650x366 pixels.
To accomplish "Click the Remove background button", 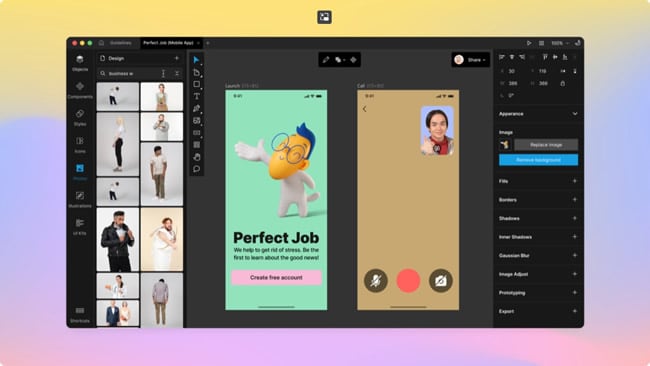I will point(538,160).
